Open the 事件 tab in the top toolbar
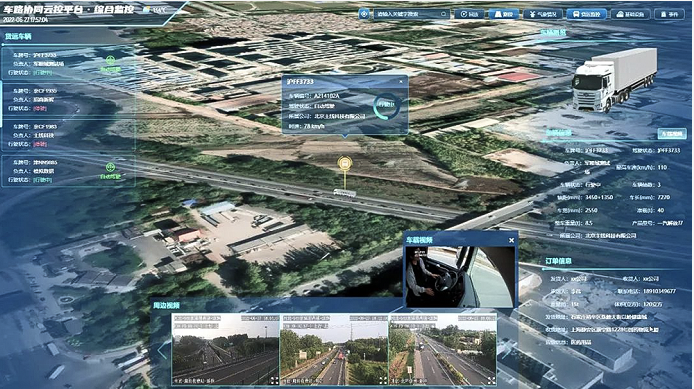Screen dimensions: 694x389 coord(669,14)
